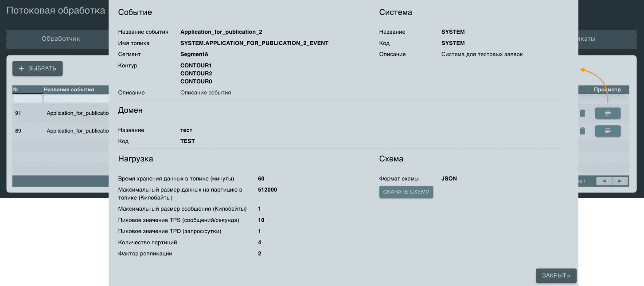Focus the Название события filter field
This screenshot has height=286, width=644.
click(75, 99)
